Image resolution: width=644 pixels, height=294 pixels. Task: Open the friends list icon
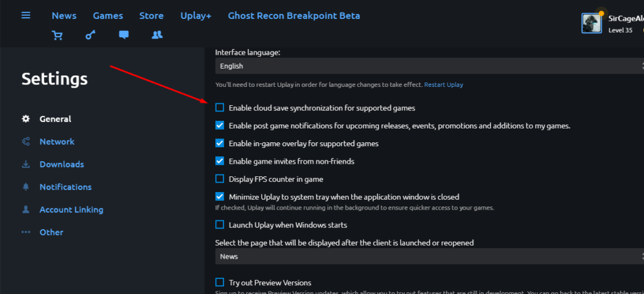[157, 35]
